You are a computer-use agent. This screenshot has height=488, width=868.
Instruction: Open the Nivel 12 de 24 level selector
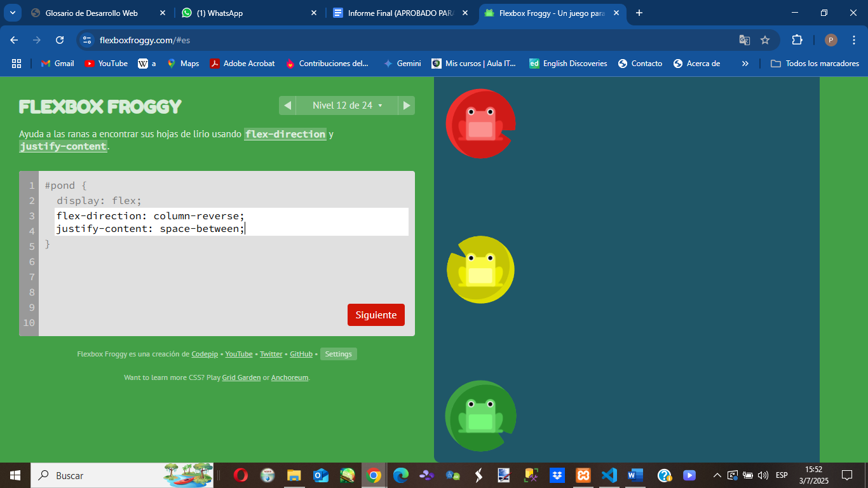coord(347,105)
